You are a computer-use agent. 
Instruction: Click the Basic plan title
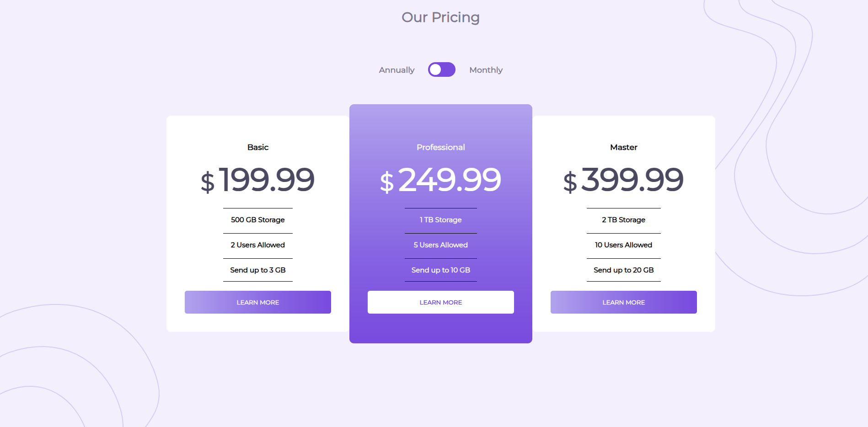point(257,147)
